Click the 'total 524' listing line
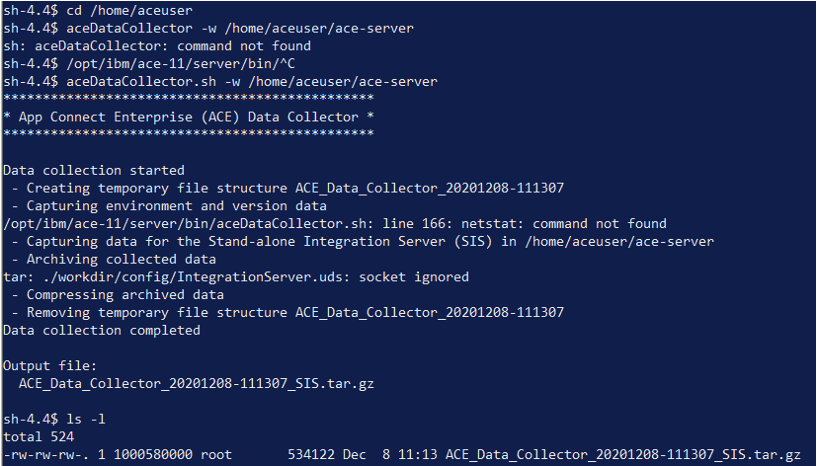The height and width of the screenshot is (466, 817). tap(39, 437)
